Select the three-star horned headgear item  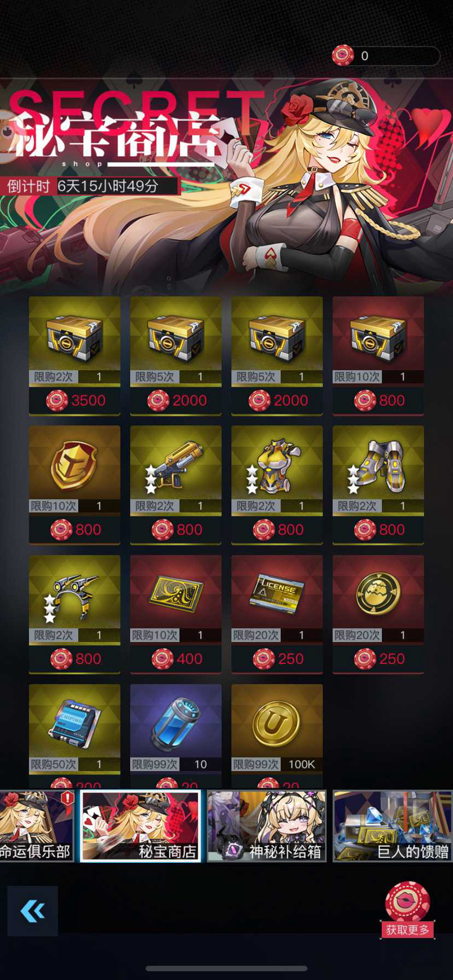[75, 614]
